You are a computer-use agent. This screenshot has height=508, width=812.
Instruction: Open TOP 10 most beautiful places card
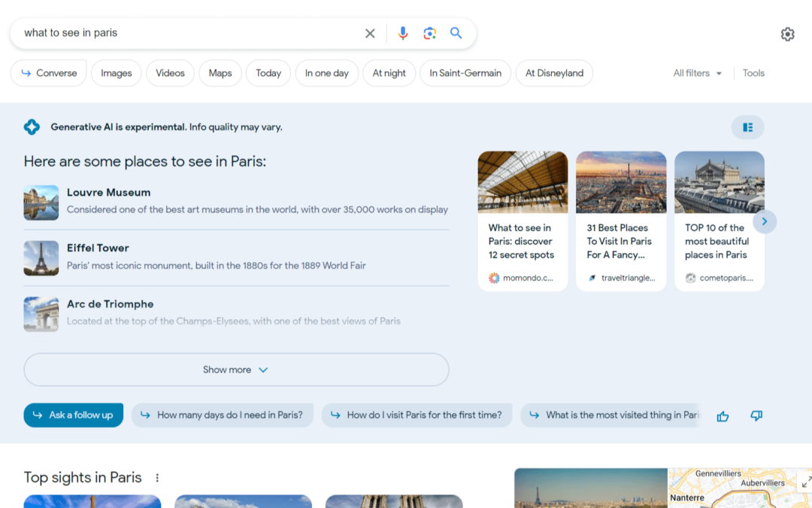[x=720, y=221]
